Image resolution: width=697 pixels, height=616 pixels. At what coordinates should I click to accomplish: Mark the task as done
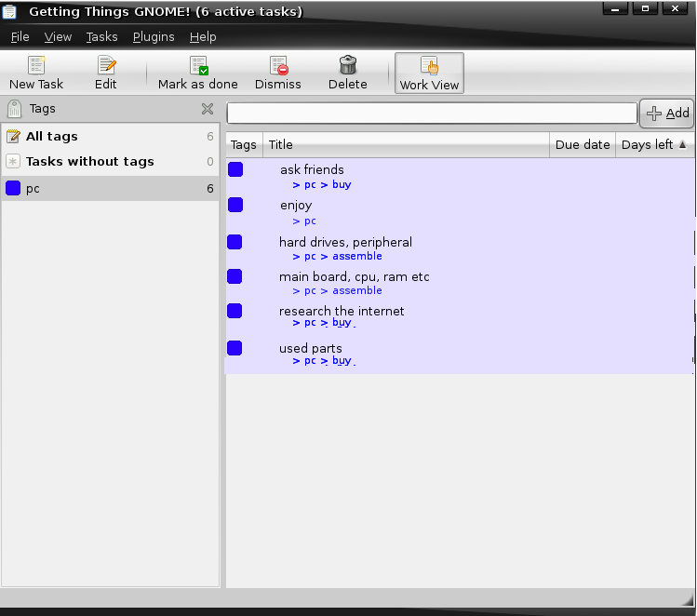pyautogui.click(x=198, y=66)
